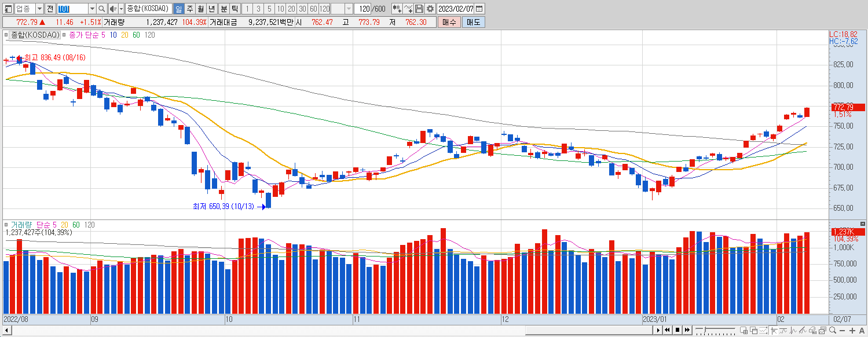Screen dimensions: 868x337
Task: Click the 2023/02/07 date field
Action: pos(456,9)
